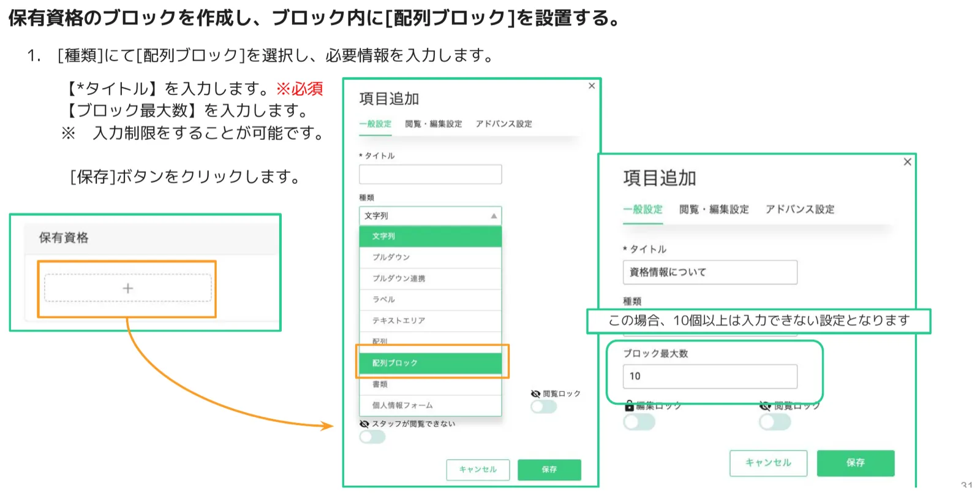
Task: Select プルダウン連携 option in the list
Action: pyautogui.click(x=431, y=278)
